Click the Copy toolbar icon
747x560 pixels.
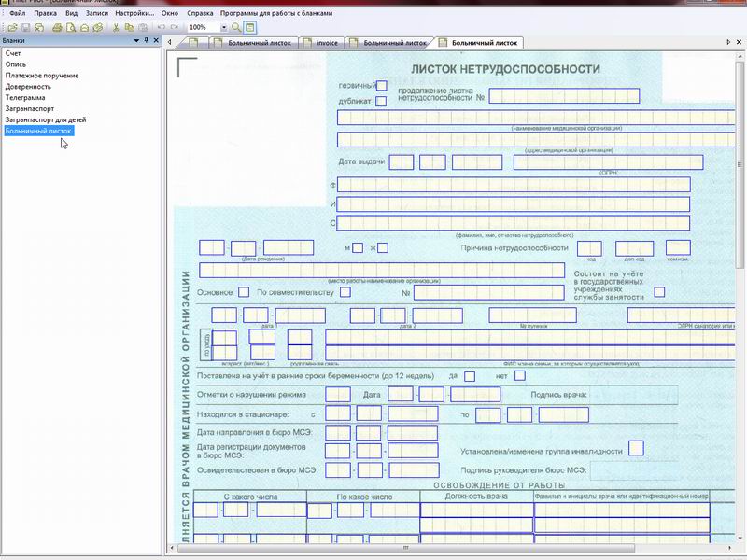coord(129,28)
